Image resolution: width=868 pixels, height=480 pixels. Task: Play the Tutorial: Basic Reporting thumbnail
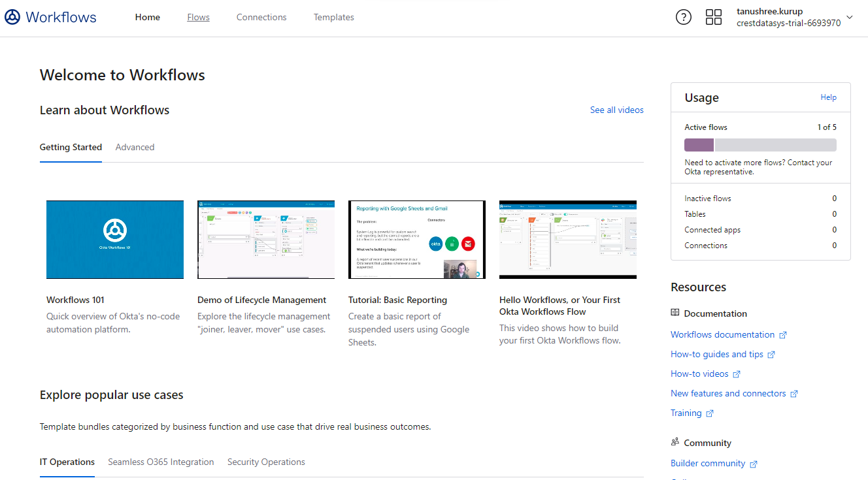coord(417,240)
